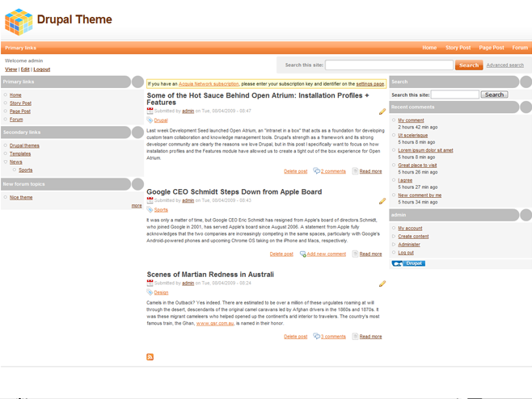Open Home in the orange navigation bar
Viewport: 532px width, 399px height.
429,48
